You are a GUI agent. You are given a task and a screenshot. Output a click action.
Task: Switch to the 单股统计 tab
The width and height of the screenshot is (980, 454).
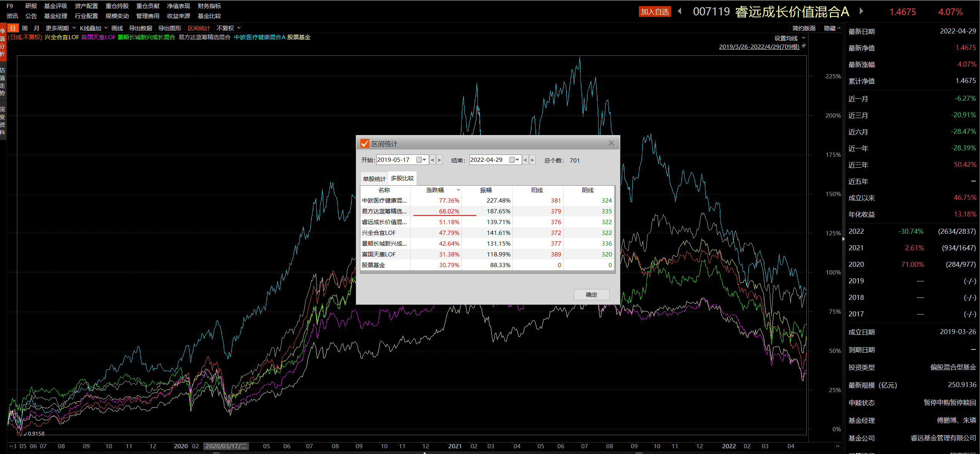coord(374,179)
